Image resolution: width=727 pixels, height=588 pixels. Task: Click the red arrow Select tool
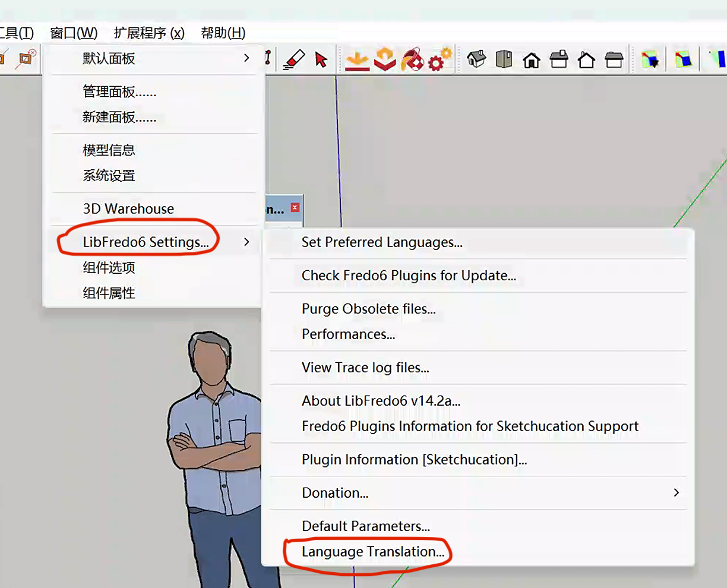click(321, 59)
